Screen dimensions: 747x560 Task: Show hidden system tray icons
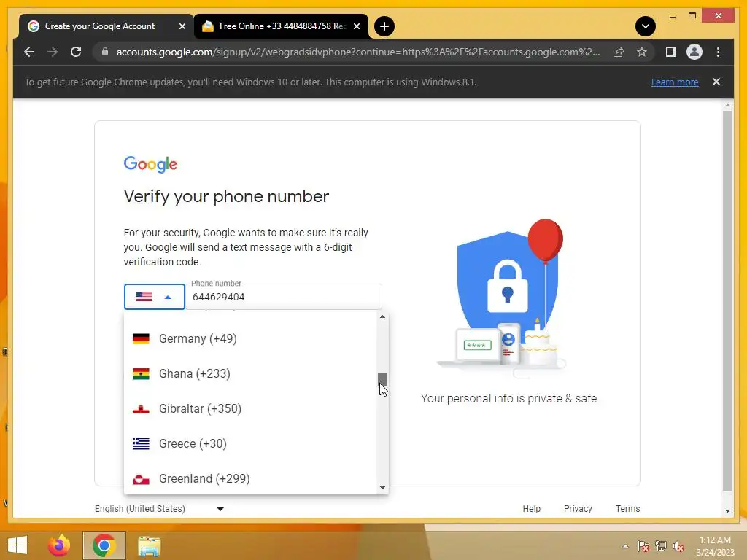[625, 546]
